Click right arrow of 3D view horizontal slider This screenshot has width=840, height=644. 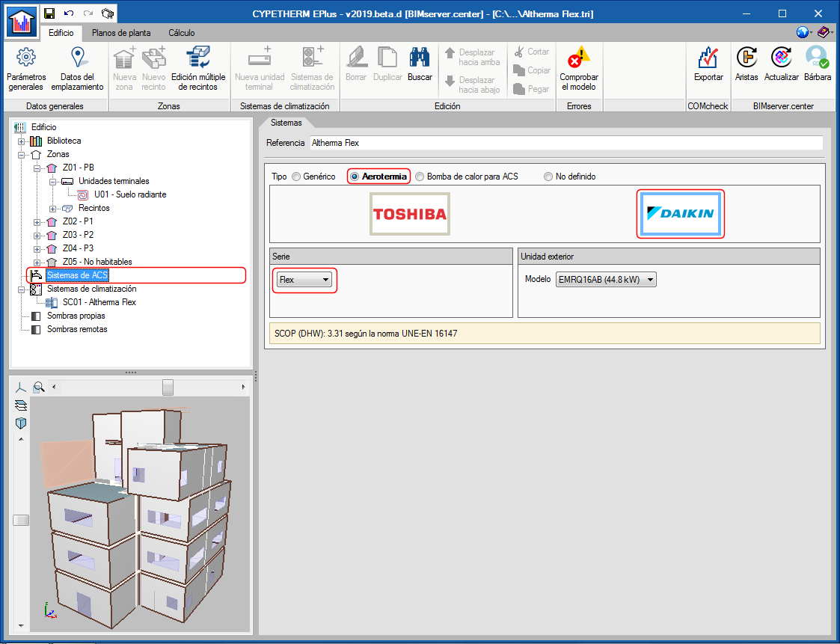243,387
